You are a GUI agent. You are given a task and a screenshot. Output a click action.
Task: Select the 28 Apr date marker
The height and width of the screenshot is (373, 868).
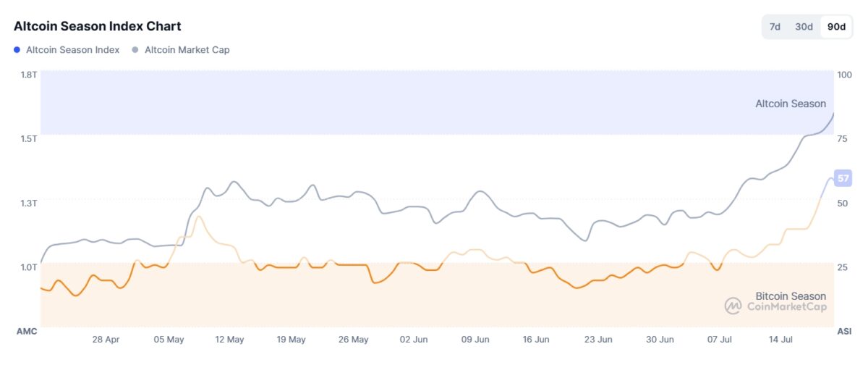coord(106,339)
